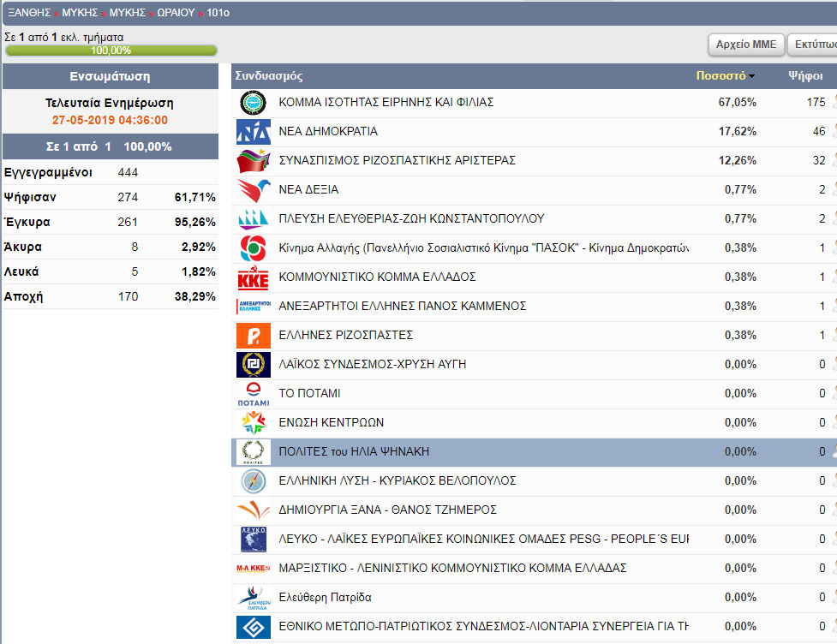Go to ΩΡΑΙΟΥ breadcrumb
Viewport: 837px width, 644px height.
pyautogui.click(x=176, y=12)
